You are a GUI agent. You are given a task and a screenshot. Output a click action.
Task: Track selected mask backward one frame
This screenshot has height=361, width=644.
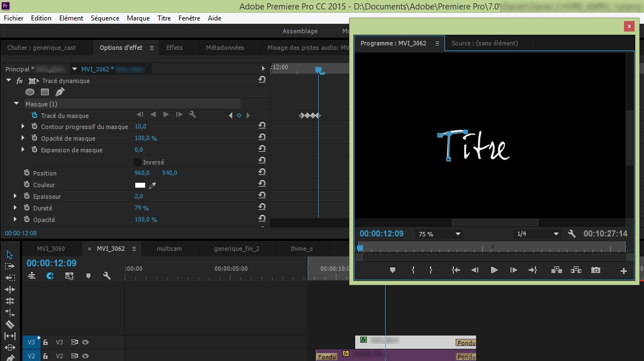(x=140, y=115)
